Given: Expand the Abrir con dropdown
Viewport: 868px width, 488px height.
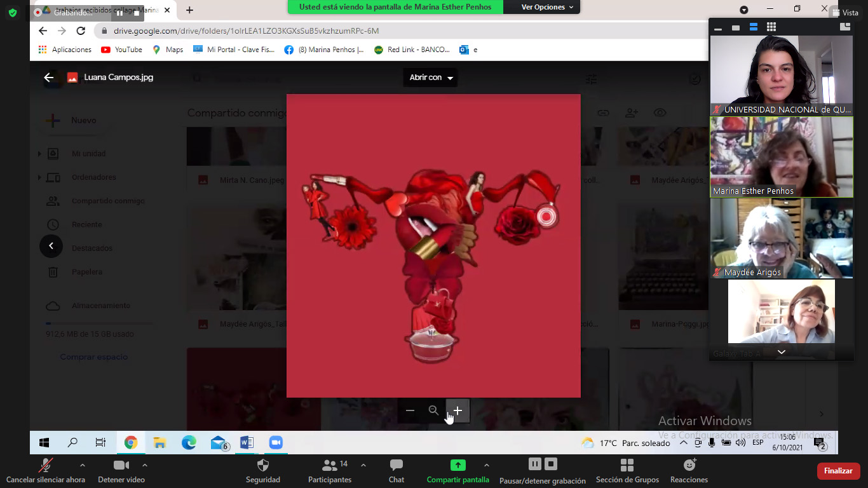Looking at the screenshot, I should (x=431, y=78).
